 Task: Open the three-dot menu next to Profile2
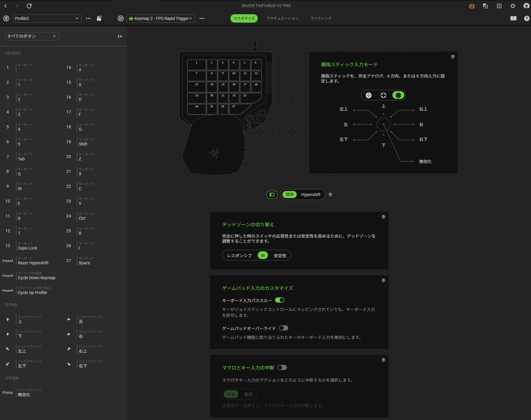point(88,18)
